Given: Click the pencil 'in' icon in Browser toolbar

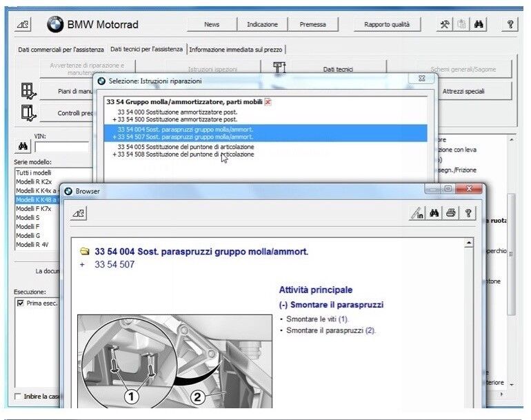Looking at the screenshot, I should 417,214.
